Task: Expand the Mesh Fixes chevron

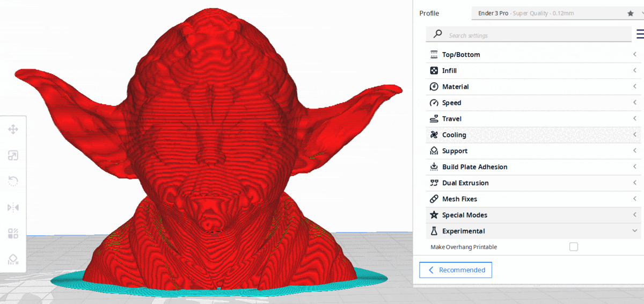Action: coord(635,199)
